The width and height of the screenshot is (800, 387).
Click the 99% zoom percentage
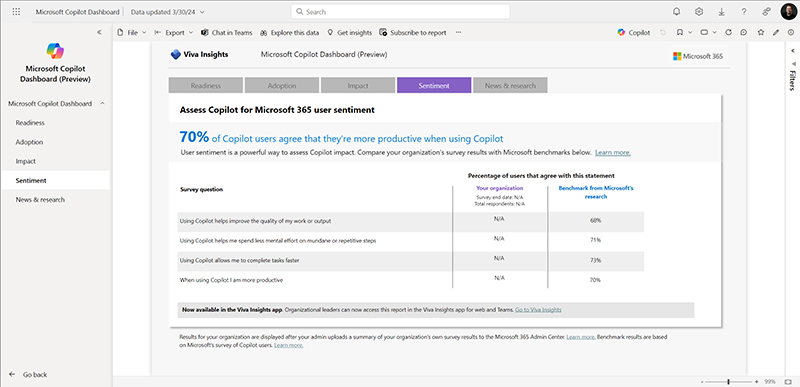[770, 382]
